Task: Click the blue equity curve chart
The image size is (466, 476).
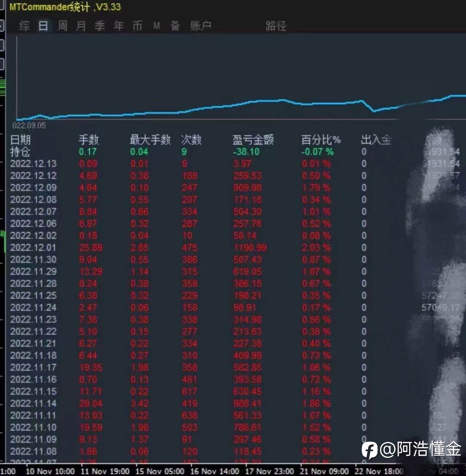Action: (x=241, y=107)
